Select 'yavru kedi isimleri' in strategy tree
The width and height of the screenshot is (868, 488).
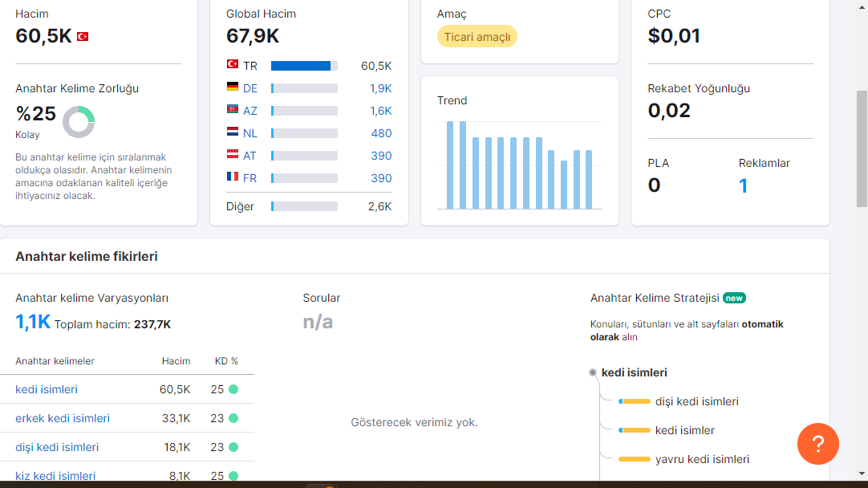tap(702, 459)
